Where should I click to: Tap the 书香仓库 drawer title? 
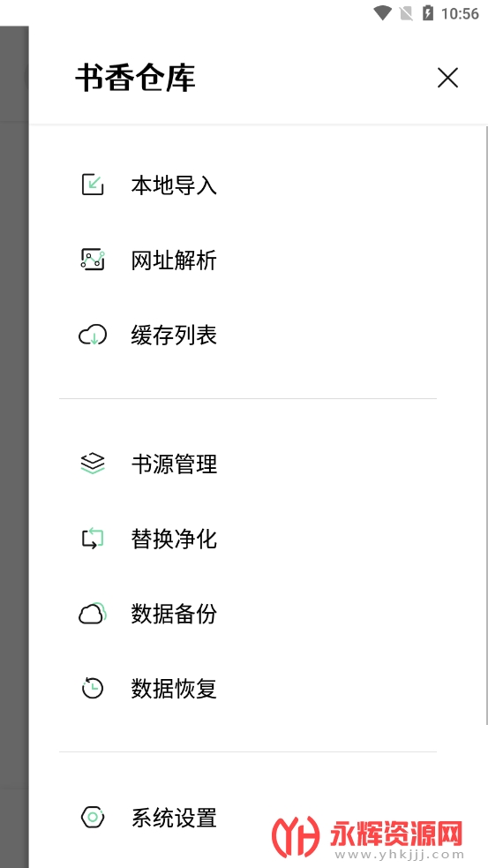coord(135,78)
